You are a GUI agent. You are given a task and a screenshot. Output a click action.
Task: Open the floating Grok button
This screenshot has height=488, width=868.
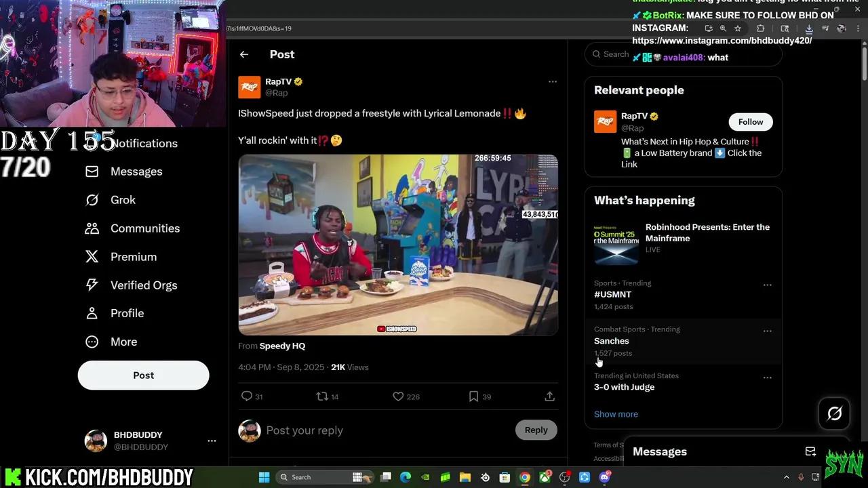[x=835, y=413]
